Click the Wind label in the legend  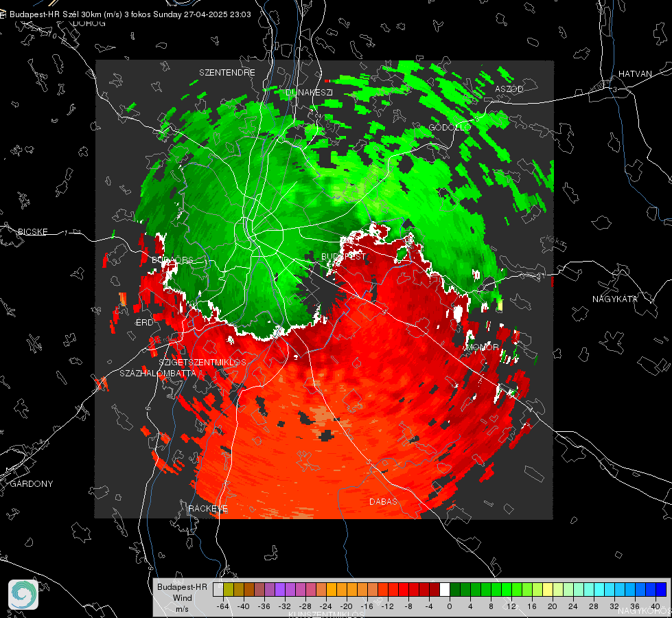tap(182, 598)
